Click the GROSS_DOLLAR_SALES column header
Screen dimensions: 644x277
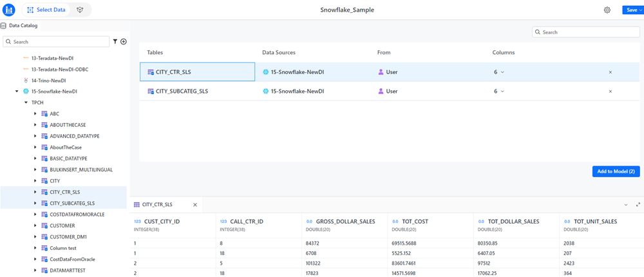click(345, 222)
